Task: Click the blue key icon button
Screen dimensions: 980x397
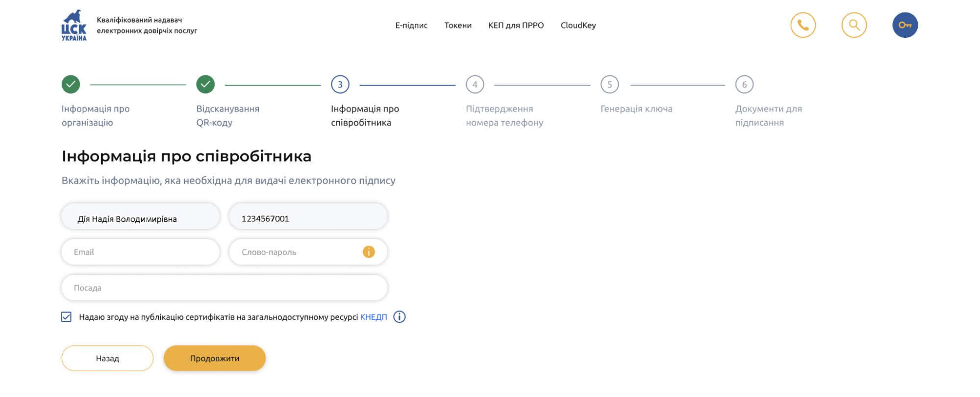Action: point(905,25)
